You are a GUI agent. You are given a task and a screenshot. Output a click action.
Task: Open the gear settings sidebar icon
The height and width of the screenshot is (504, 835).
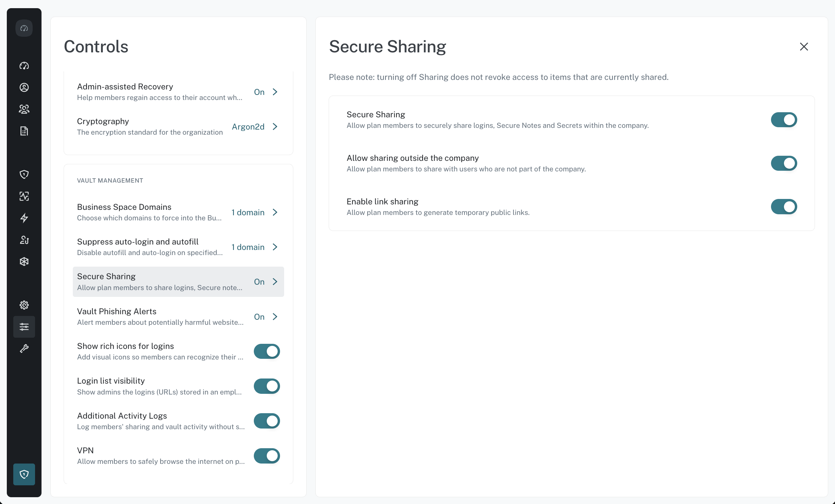click(24, 305)
